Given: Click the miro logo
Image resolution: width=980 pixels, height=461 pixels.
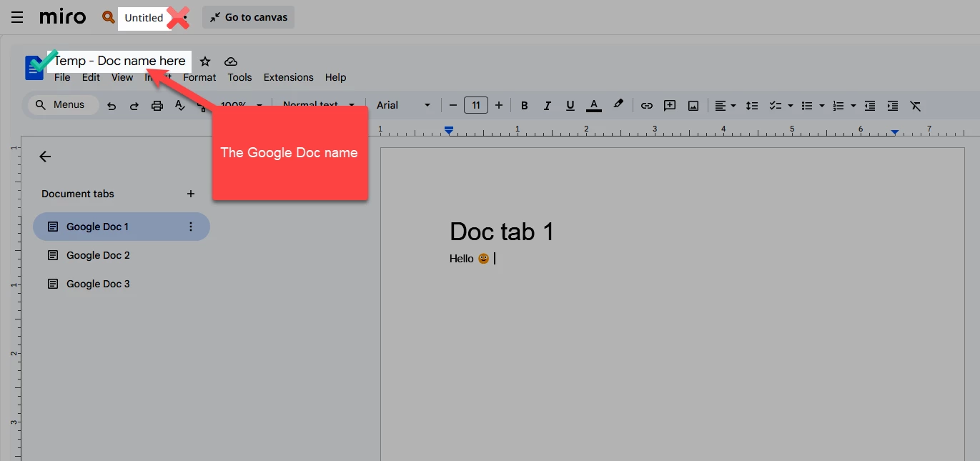Looking at the screenshot, I should [63, 17].
